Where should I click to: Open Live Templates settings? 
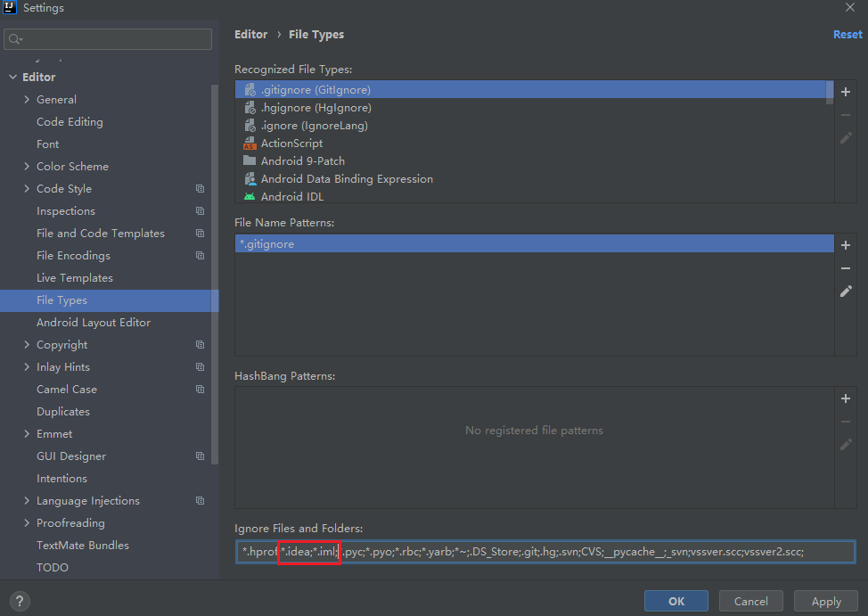click(x=75, y=278)
